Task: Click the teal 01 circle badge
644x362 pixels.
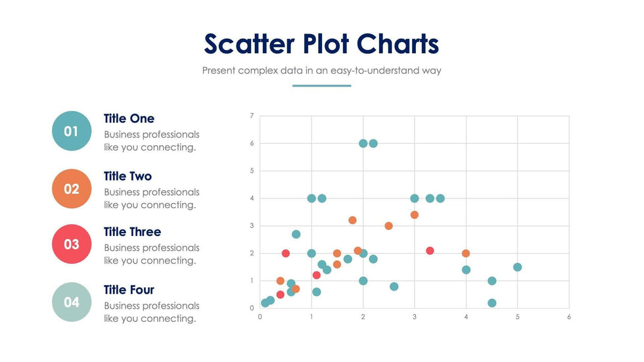Action: coord(71,131)
